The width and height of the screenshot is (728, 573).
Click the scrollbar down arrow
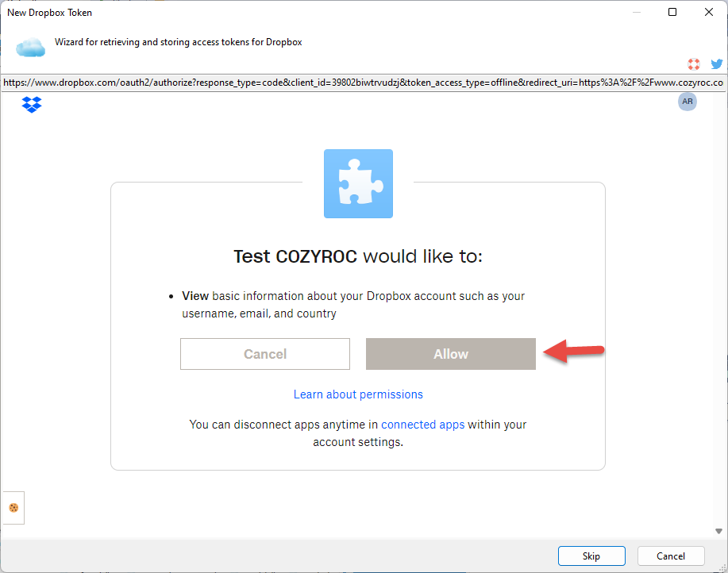coord(718,531)
